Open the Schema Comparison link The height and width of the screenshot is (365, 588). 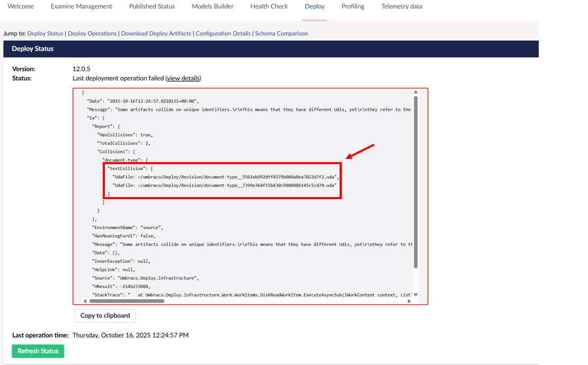pos(281,33)
